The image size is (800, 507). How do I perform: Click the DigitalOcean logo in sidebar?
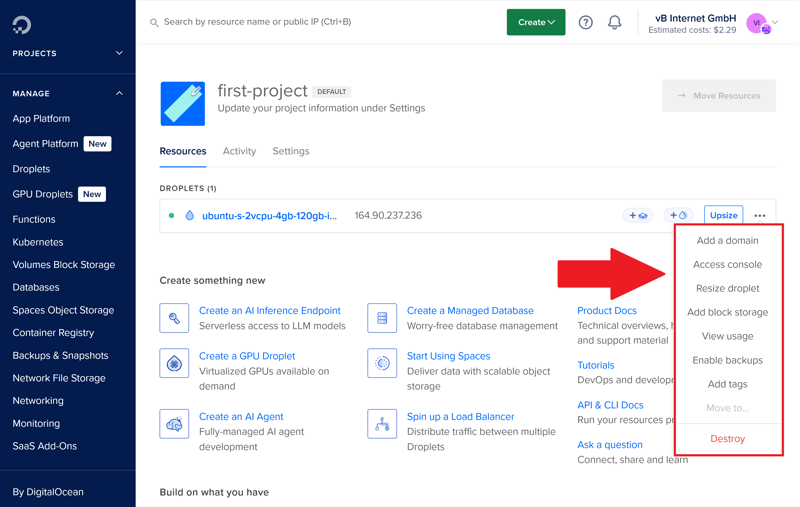click(x=22, y=24)
